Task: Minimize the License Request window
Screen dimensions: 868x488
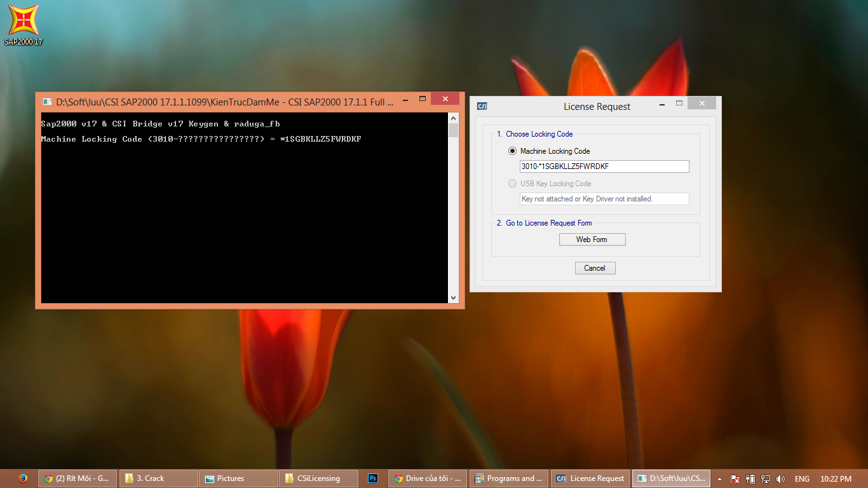Action: click(x=661, y=103)
